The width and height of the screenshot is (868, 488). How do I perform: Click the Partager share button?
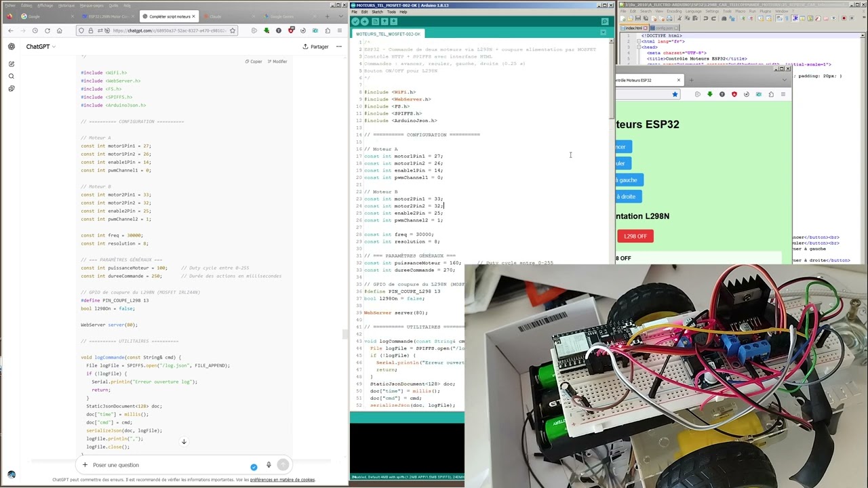[x=316, y=47]
